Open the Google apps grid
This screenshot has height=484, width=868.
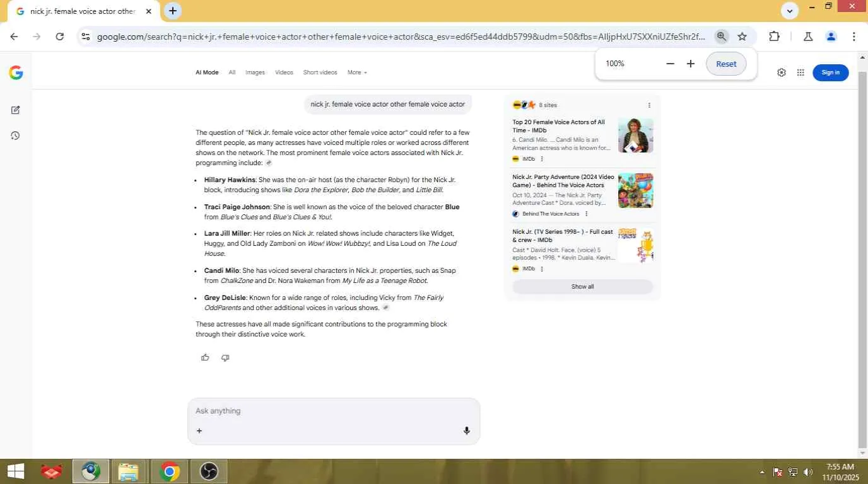coord(801,72)
